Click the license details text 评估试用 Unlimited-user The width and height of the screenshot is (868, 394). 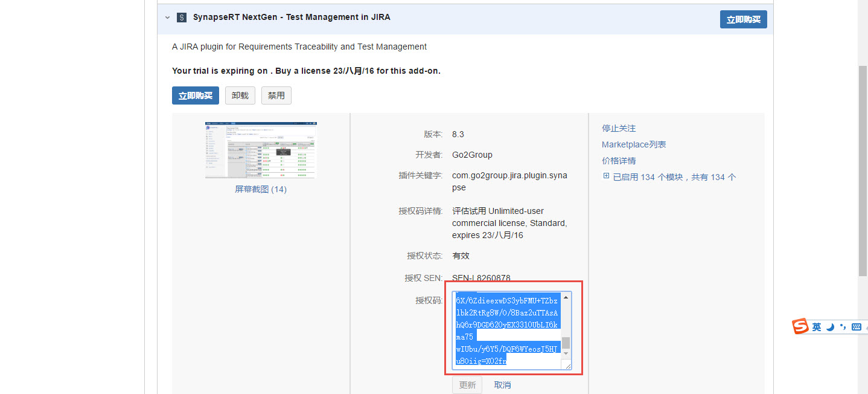click(498, 211)
